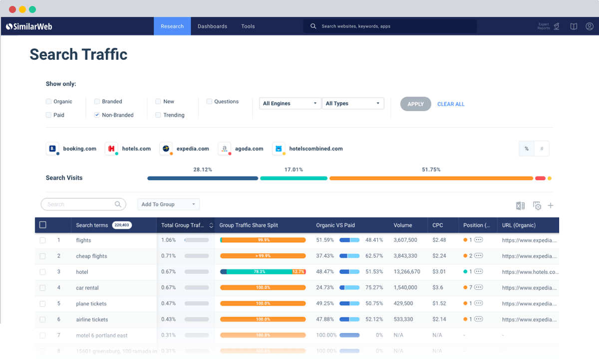
Task: Click the 13,266,670 volume value
Action: (x=407, y=272)
